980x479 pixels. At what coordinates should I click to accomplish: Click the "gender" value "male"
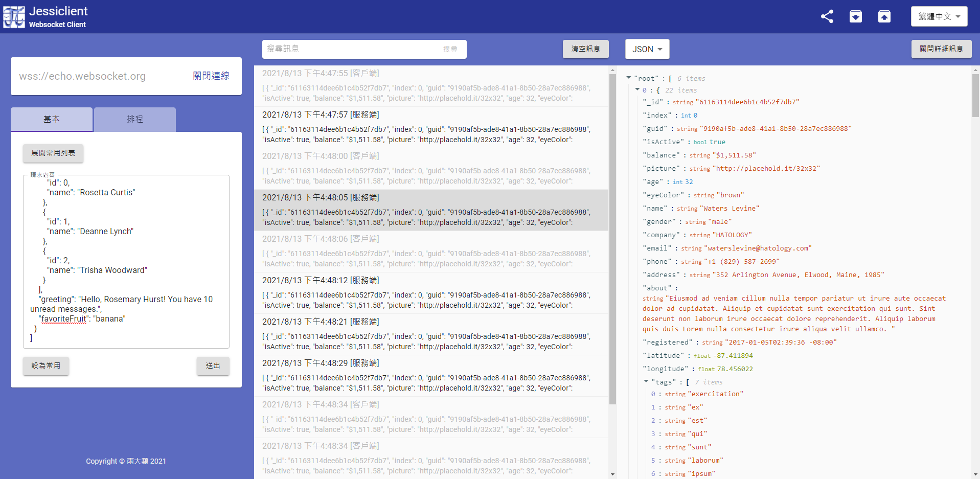pyautogui.click(x=720, y=222)
